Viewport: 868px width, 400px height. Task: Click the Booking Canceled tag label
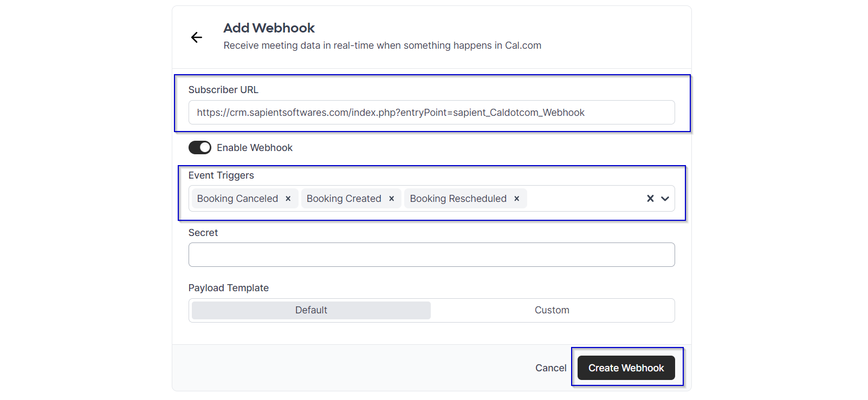tap(237, 199)
